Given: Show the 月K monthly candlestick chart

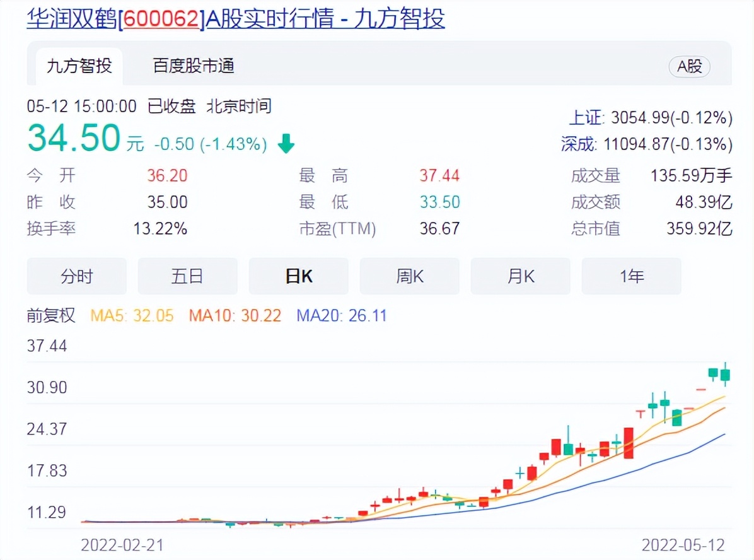Looking at the screenshot, I should (521, 276).
